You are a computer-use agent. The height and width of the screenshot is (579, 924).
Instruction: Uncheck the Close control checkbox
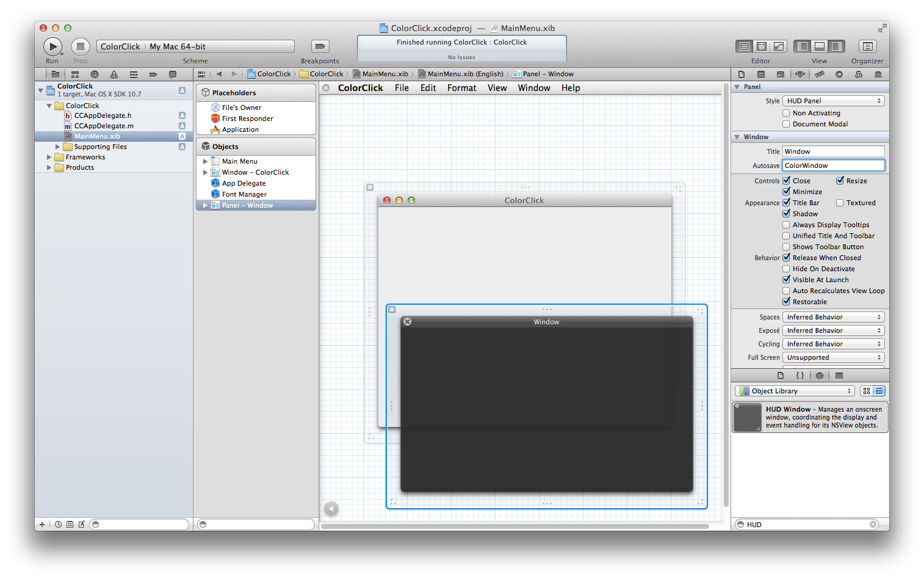[786, 181]
